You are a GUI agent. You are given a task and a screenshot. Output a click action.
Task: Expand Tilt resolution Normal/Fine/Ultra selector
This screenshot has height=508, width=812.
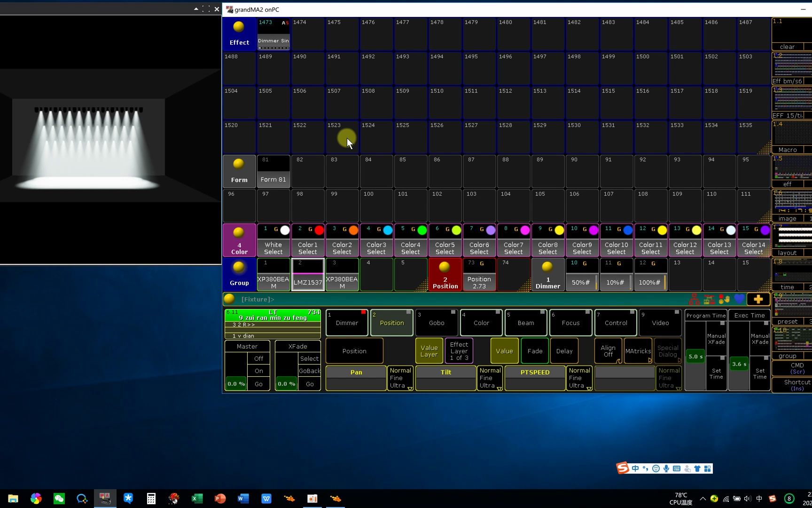coord(490,378)
